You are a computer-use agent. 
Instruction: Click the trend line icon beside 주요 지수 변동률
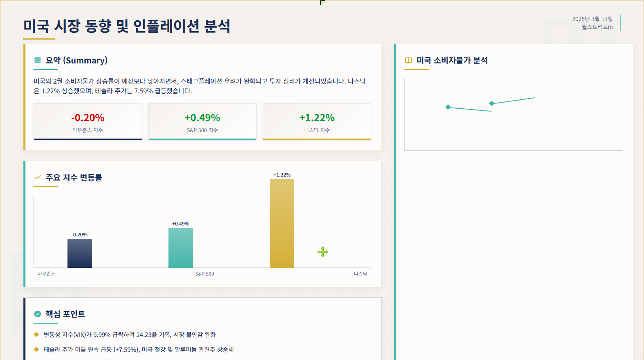click(x=38, y=177)
